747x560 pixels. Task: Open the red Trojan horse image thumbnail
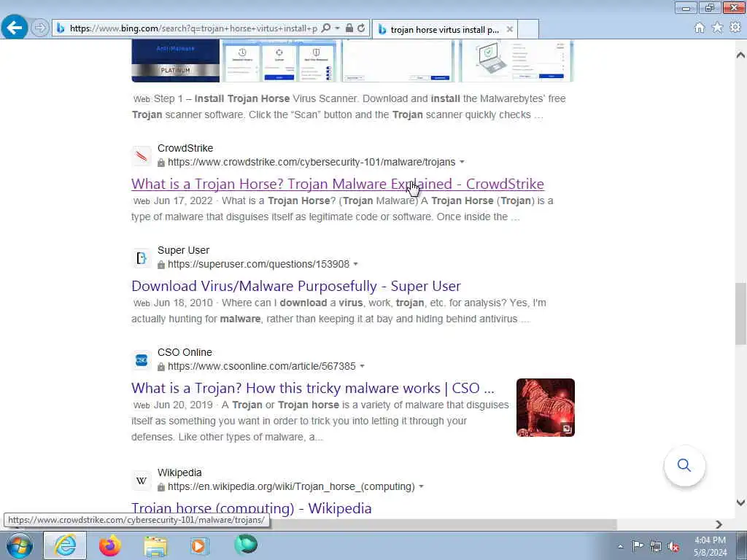[546, 408]
